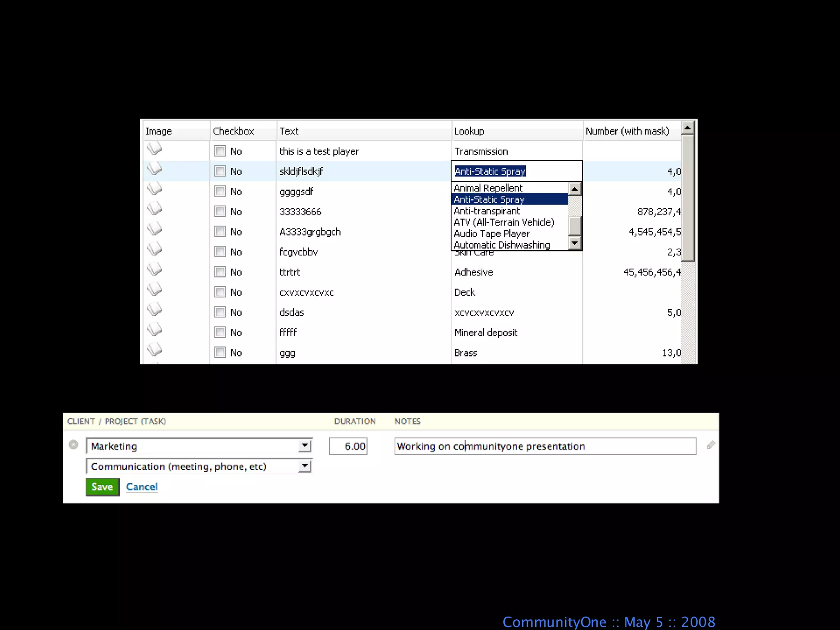Click the image icon in the sklfjflsdkjf row
Viewport: 840px width, 630px height.
[x=155, y=169]
